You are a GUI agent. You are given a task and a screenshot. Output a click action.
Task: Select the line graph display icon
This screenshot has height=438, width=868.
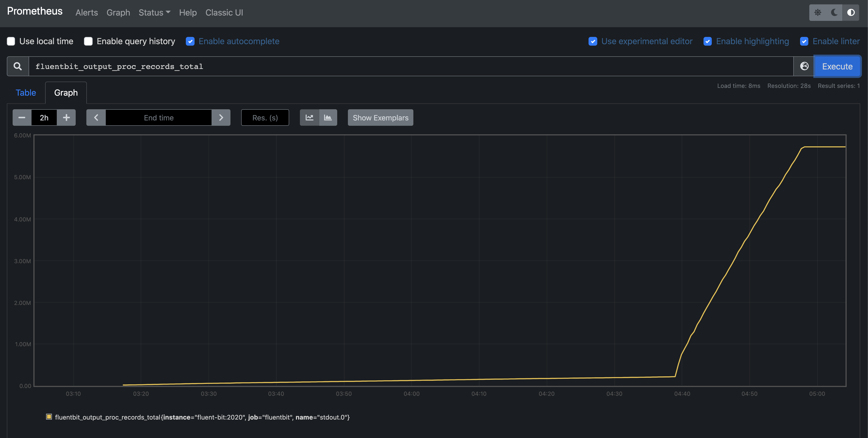pyautogui.click(x=309, y=117)
